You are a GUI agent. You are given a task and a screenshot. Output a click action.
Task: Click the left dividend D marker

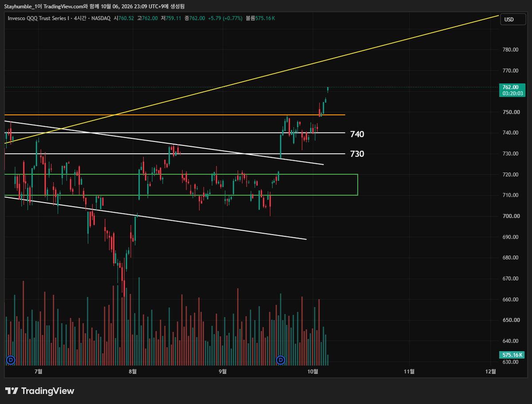point(11,360)
